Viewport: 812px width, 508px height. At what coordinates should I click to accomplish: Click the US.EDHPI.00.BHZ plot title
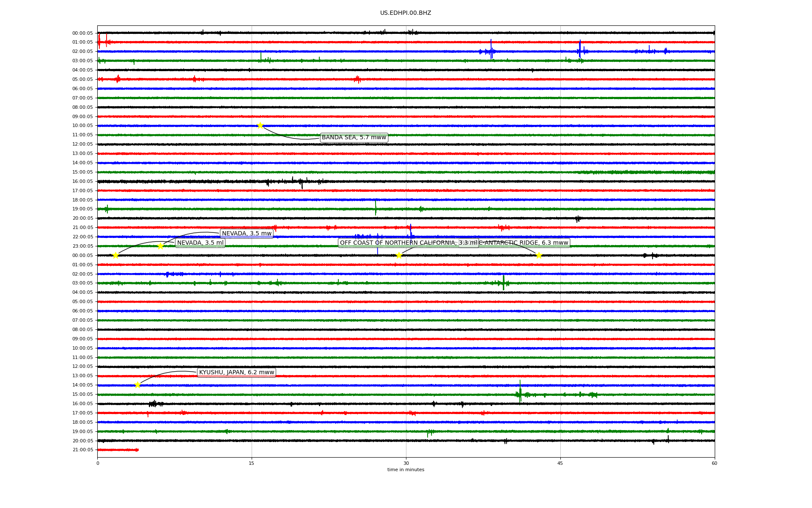(406, 13)
